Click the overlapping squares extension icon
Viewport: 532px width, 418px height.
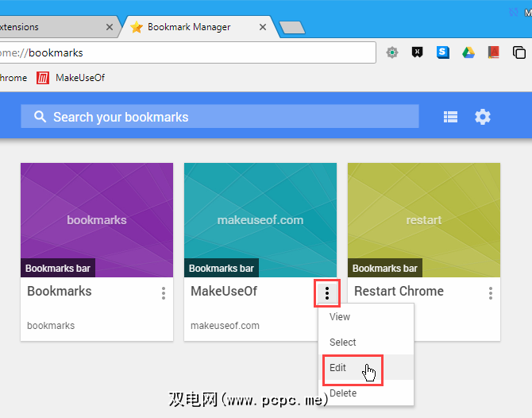tap(519, 52)
